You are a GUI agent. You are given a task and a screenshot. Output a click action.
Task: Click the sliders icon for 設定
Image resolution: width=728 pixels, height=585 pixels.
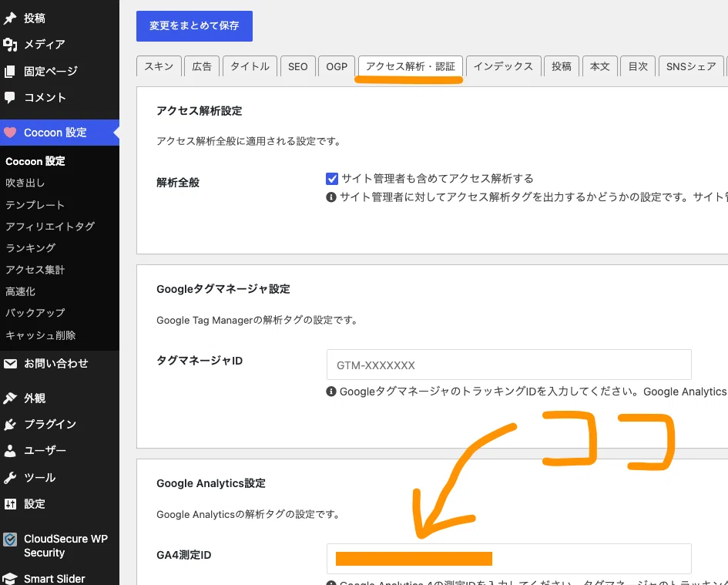(10, 503)
